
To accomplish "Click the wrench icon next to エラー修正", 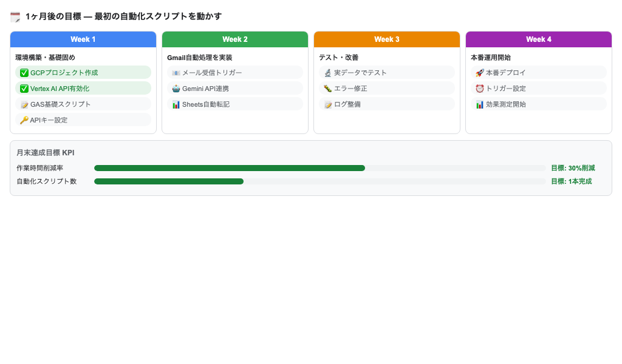I will click(328, 89).
